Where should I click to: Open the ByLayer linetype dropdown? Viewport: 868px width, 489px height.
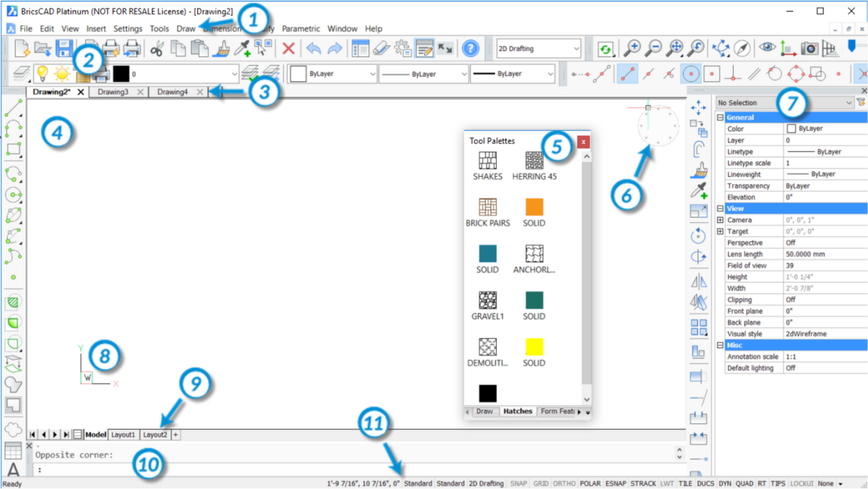point(424,74)
